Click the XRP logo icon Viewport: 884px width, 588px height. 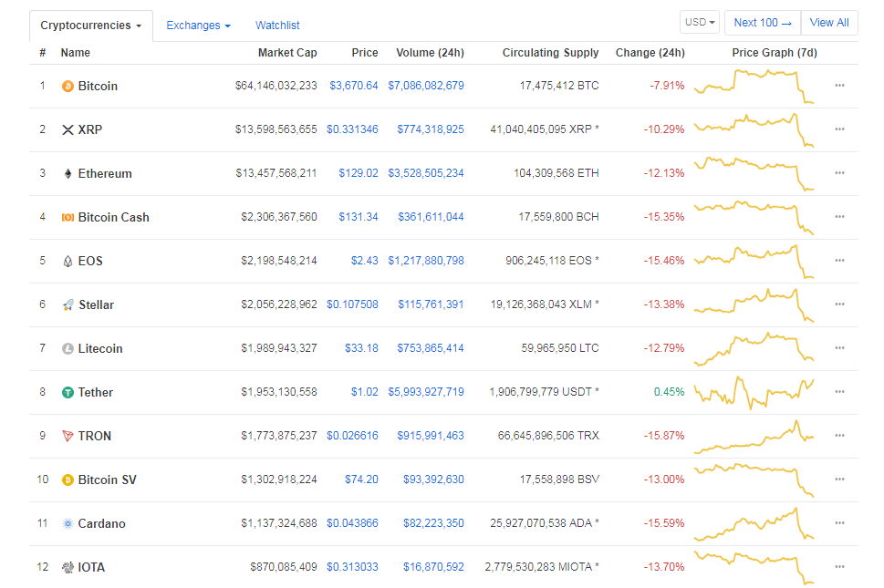click(x=68, y=130)
